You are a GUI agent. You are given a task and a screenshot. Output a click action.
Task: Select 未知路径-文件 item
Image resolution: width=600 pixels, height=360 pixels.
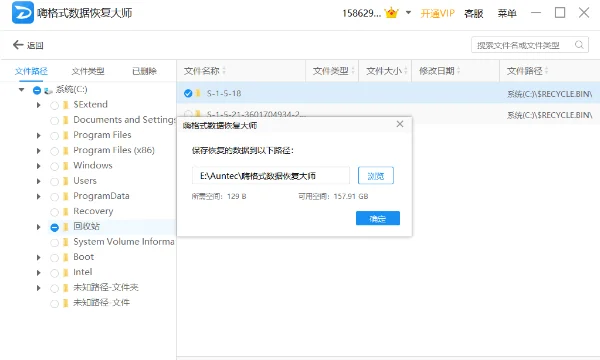coord(101,303)
